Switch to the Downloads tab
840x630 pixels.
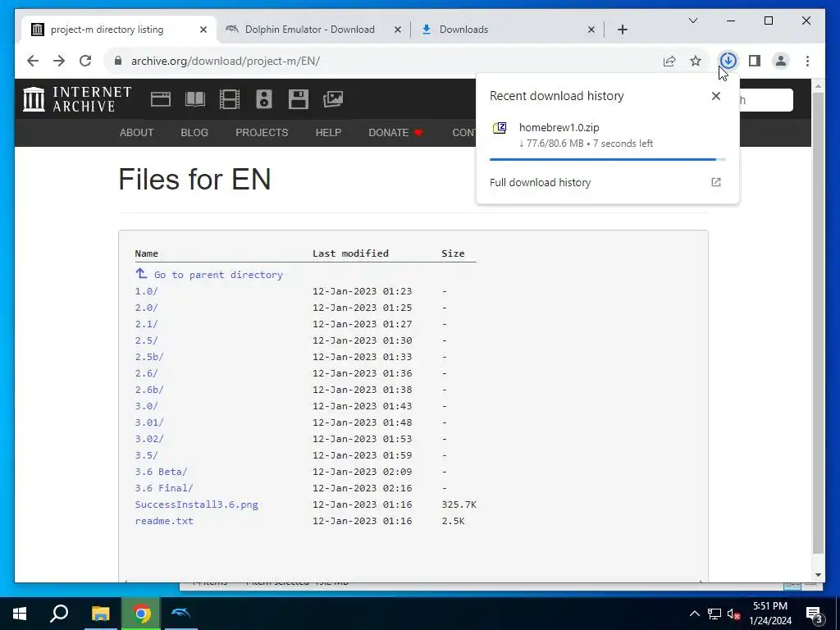(x=464, y=30)
